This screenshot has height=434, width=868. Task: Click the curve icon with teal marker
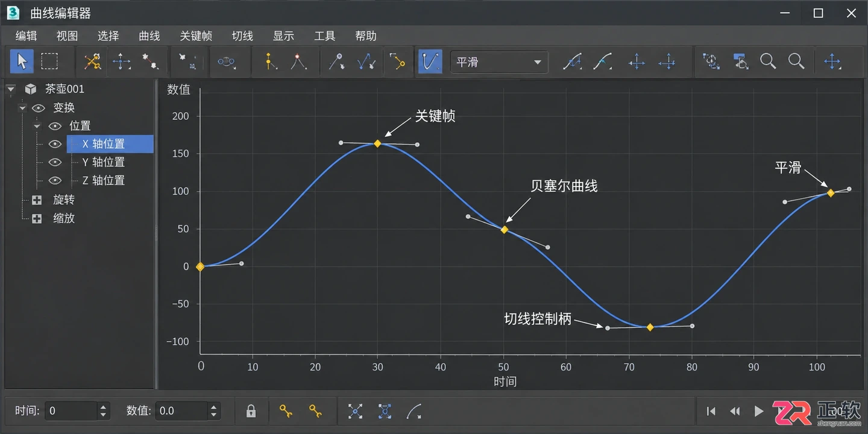click(x=602, y=61)
